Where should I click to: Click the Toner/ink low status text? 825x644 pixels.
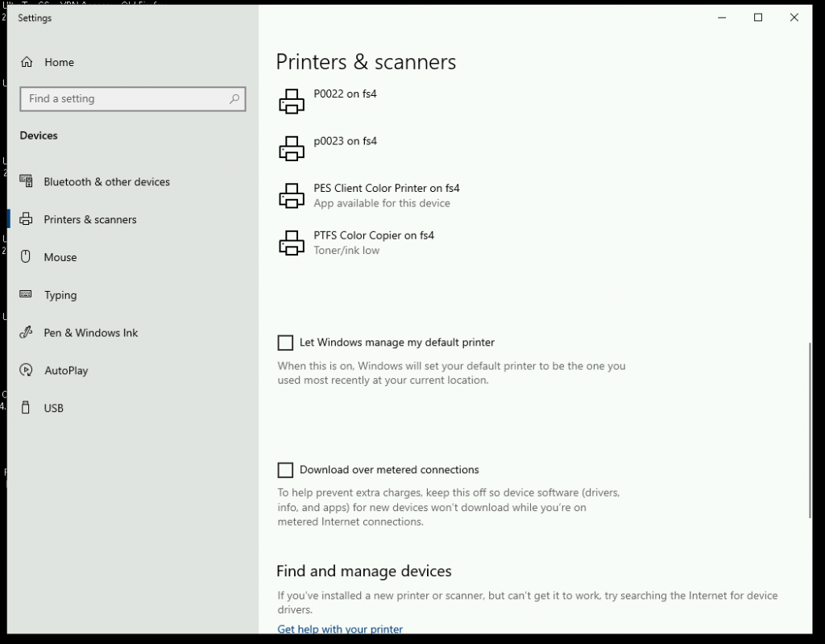tap(346, 251)
